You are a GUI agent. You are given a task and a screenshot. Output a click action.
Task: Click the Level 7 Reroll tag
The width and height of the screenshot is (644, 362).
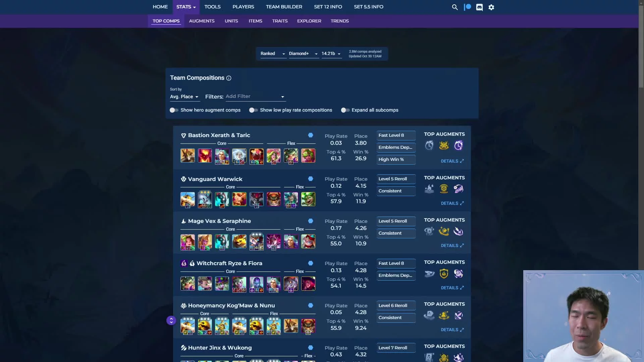[396, 348]
